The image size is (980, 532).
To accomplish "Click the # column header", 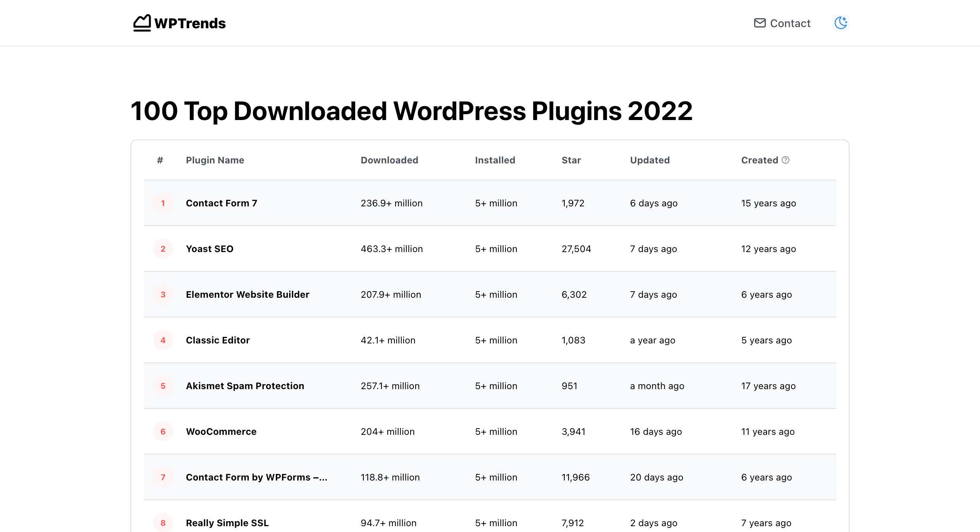I will (x=160, y=160).
